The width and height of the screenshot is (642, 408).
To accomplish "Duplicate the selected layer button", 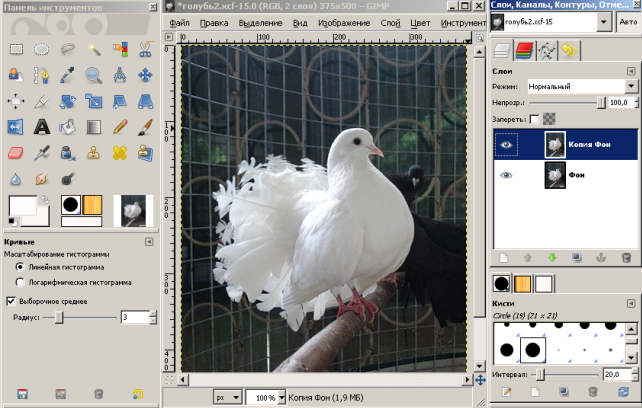I will pyautogui.click(x=577, y=258).
